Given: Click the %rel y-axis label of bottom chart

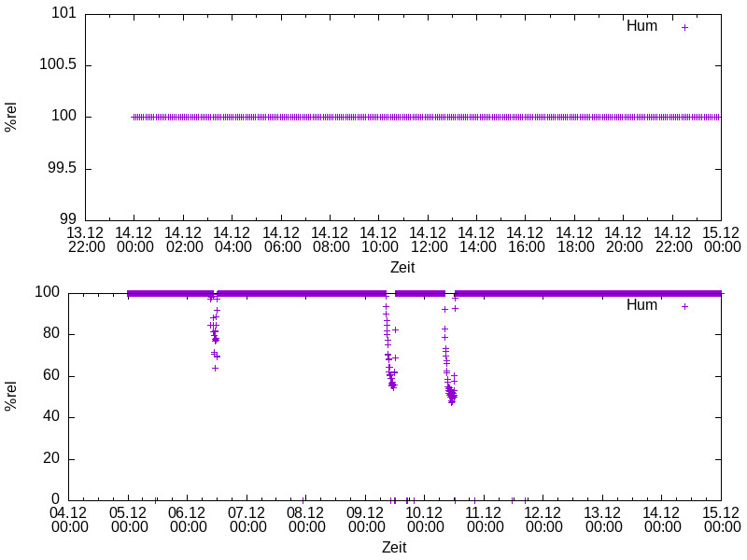Looking at the screenshot, I should pos(11,396).
